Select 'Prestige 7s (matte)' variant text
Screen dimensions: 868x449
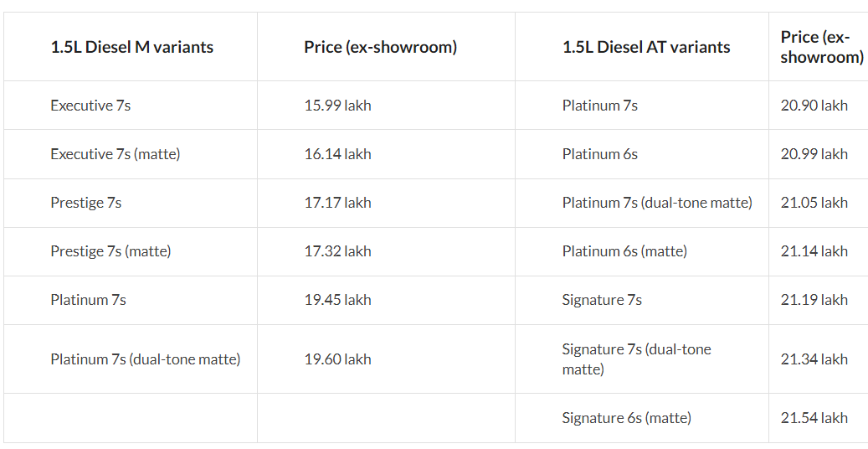110,251
